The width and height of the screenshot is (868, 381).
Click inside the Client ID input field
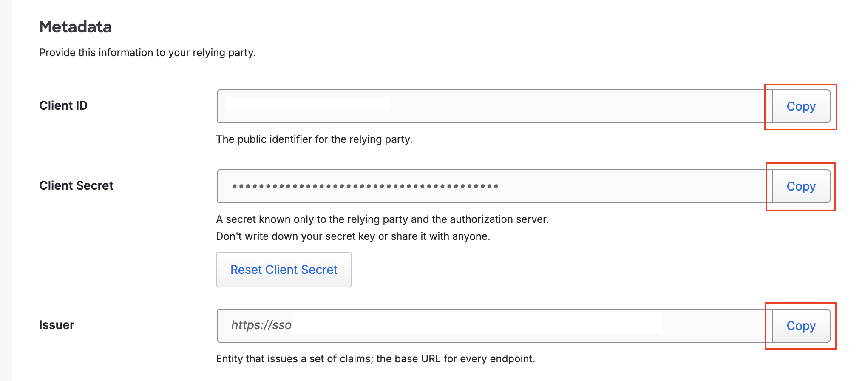468,106
